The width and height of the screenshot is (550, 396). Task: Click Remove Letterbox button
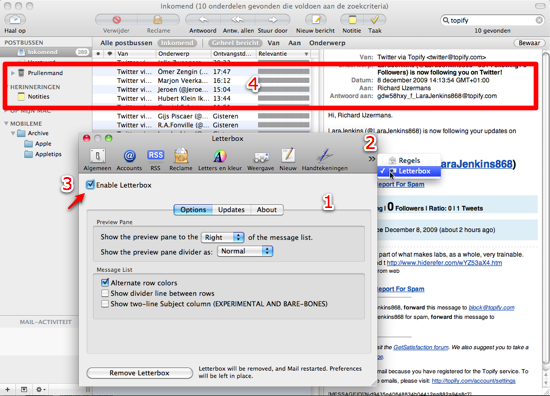pos(140,373)
